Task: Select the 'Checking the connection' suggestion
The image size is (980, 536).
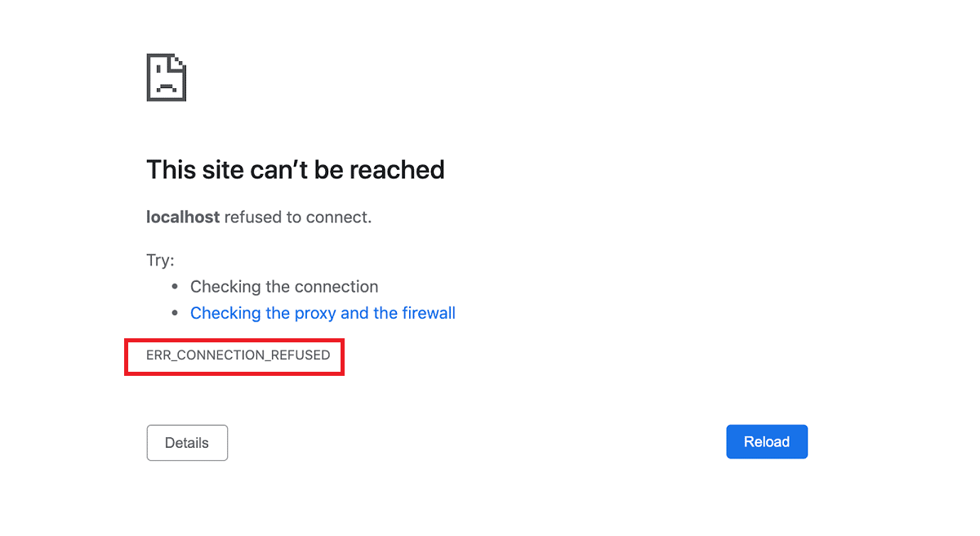Action: coord(284,286)
